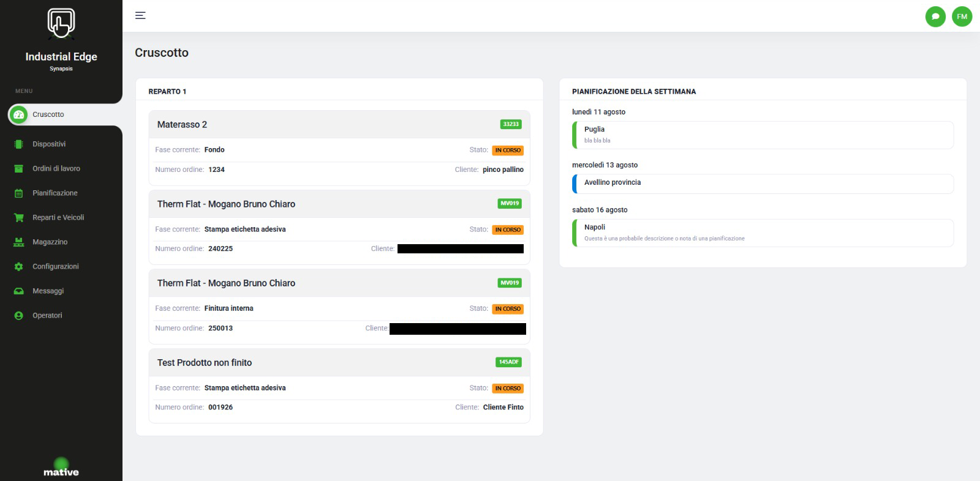Click the Ordini di lavoro box icon
This screenshot has height=481, width=980.
pyautogui.click(x=19, y=169)
